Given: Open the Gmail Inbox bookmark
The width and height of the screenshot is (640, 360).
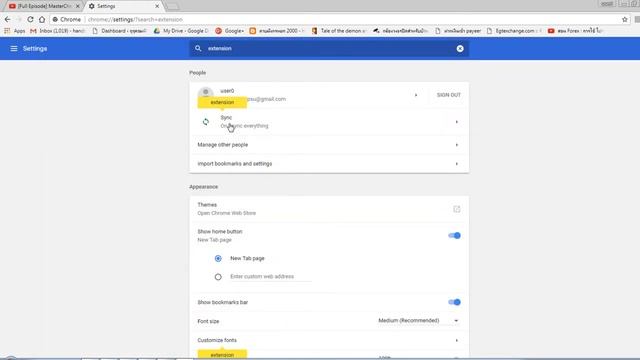Looking at the screenshot, I should 58,31.
